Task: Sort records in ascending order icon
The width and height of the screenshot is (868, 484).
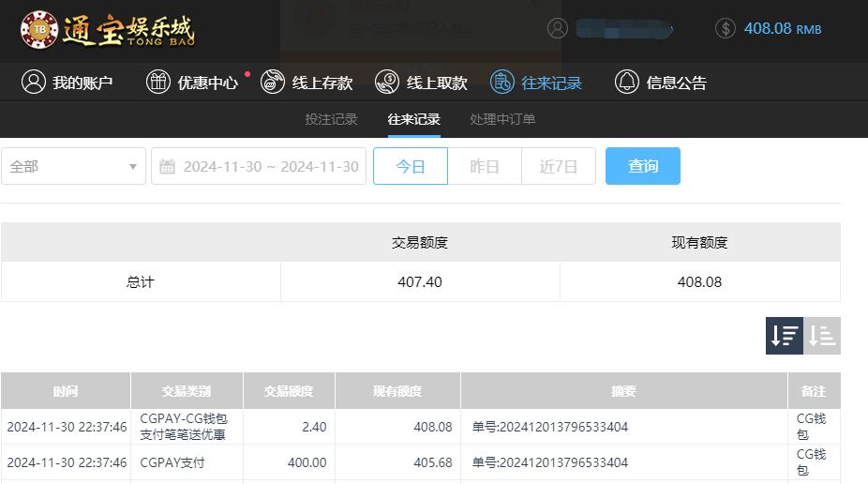Action: (822, 336)
